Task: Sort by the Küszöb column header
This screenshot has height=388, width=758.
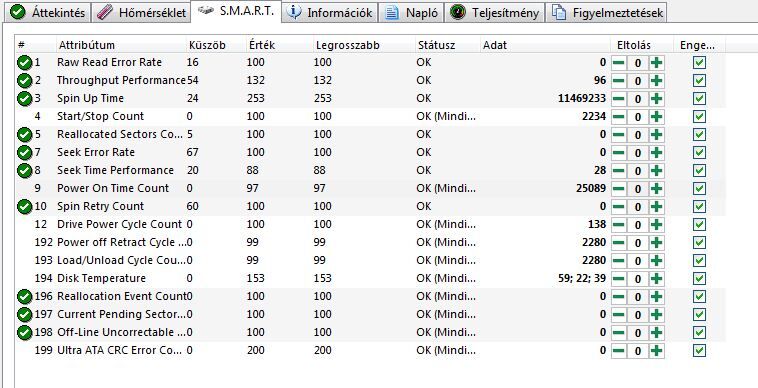Action: [x=216, y=45]
